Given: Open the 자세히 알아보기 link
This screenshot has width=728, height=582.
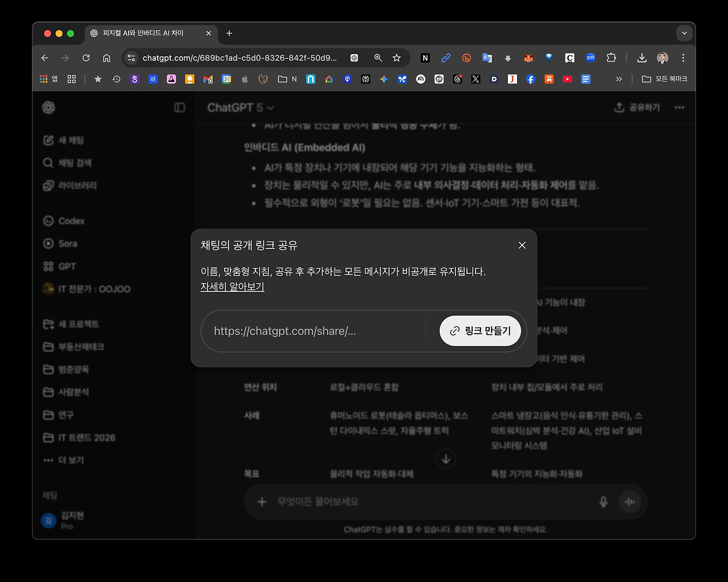Looking at the screenshot, I should (232, 286).
